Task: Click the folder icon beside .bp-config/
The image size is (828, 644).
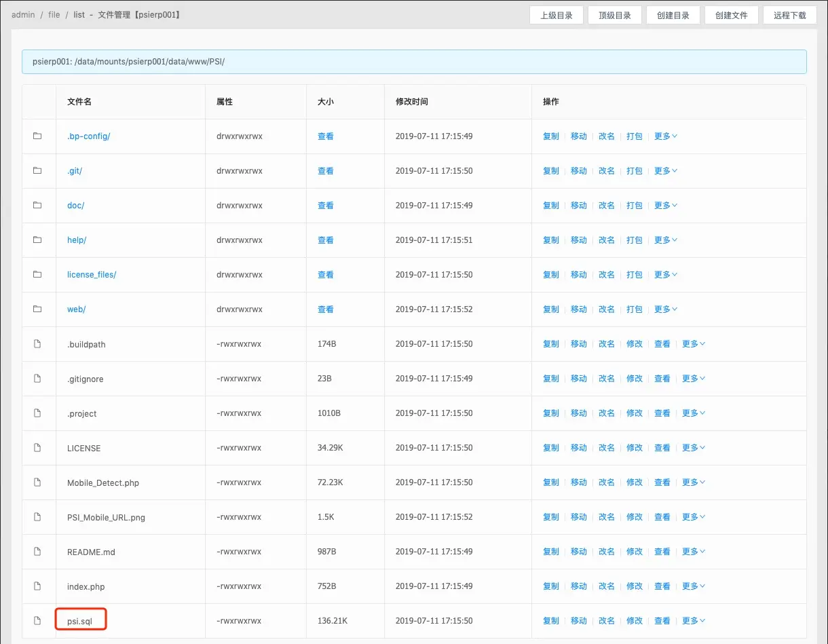Action: tap(37, 136)
